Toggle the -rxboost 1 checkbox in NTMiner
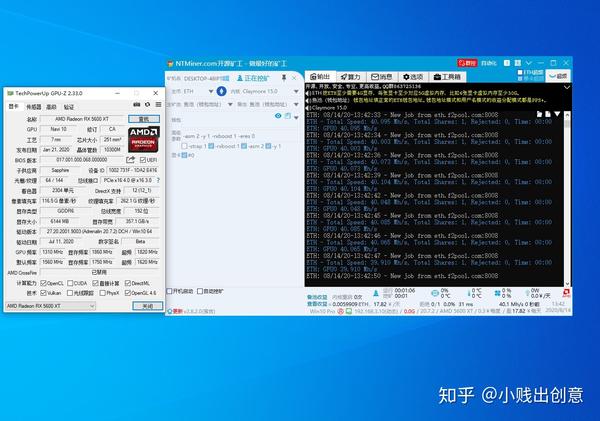Viewport: 600px width, 421px height. pos(211,146)
